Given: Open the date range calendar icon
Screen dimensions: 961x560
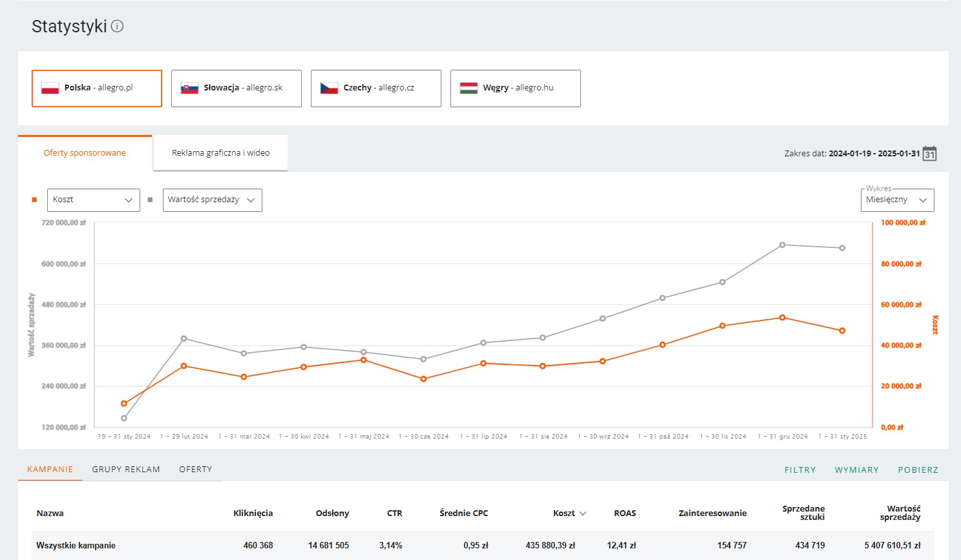Looking at the screenshot, I should pyautogui.click(x=929, y=154).
